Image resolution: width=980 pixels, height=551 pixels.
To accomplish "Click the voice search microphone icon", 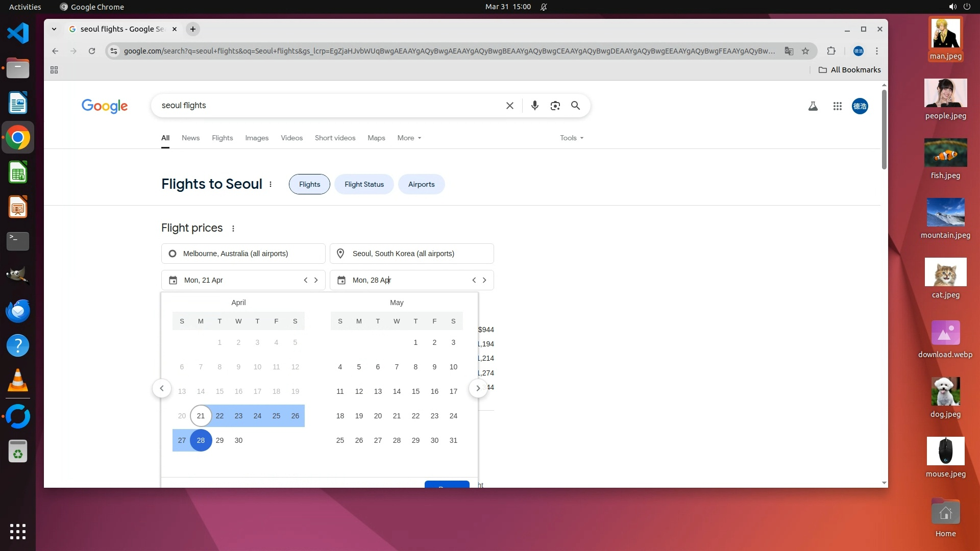I will coord(534,106).
